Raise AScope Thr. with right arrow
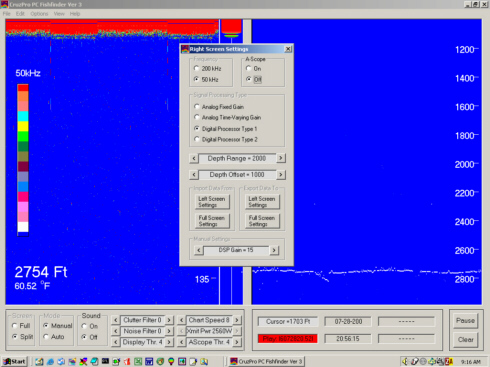This screenshot has width=490, height=367. coord(237,342)
